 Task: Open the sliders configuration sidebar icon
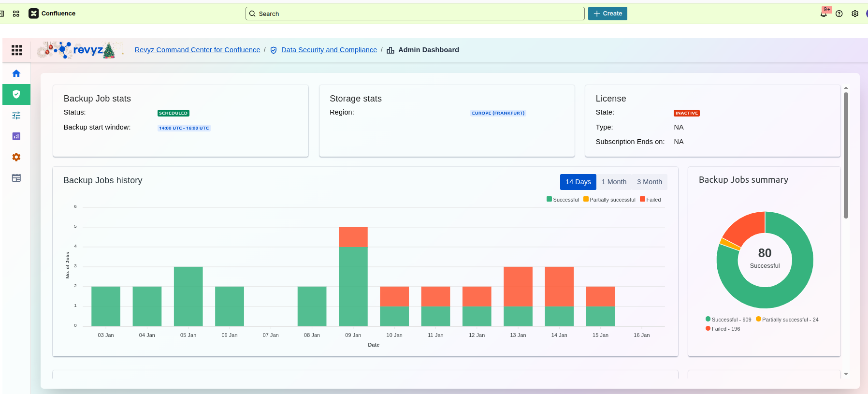point(16,116)
